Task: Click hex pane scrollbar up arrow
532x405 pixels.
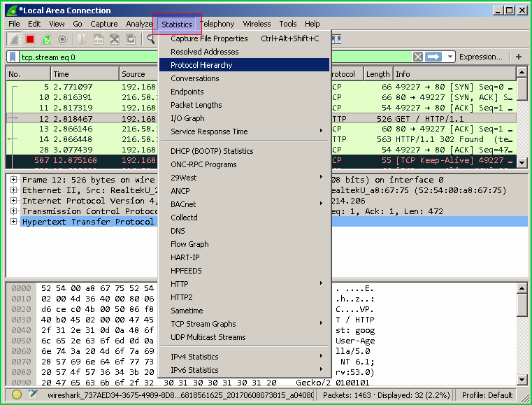Action: click(522, 288)
